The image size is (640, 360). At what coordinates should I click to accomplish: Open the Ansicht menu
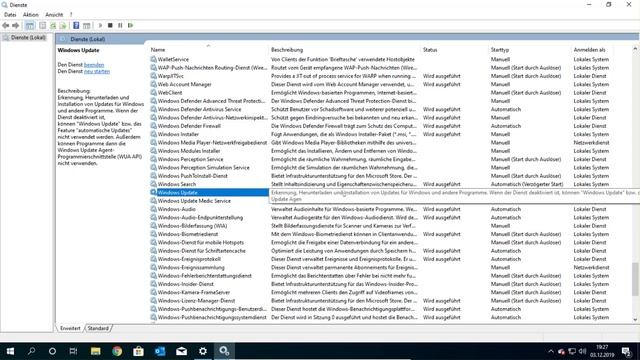pos(54,15)
